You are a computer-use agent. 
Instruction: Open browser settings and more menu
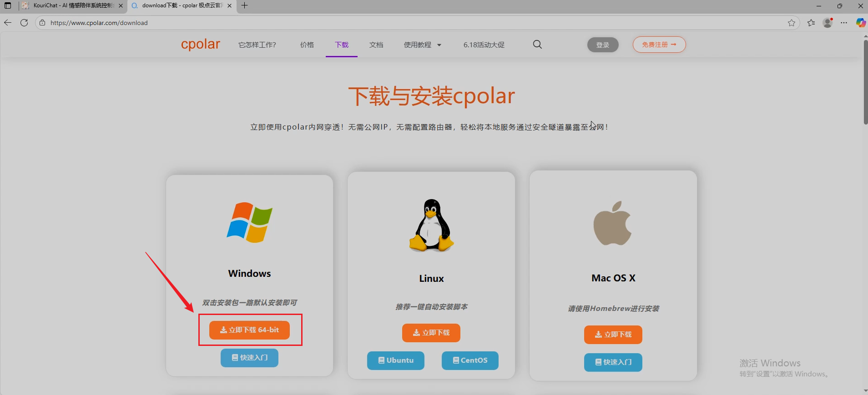[844, 23]
